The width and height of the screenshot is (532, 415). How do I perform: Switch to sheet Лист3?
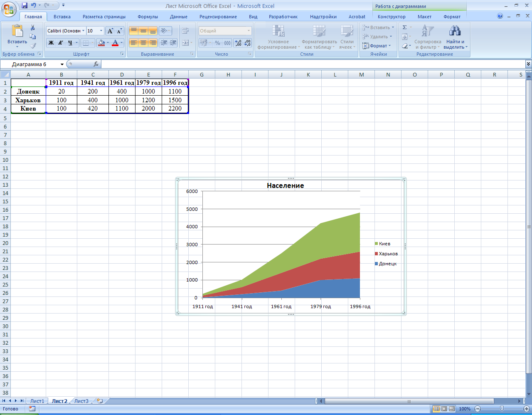(81, 401)
